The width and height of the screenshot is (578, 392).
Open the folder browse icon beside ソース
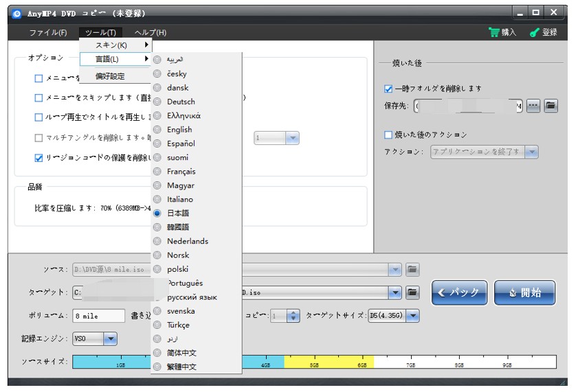412,269
